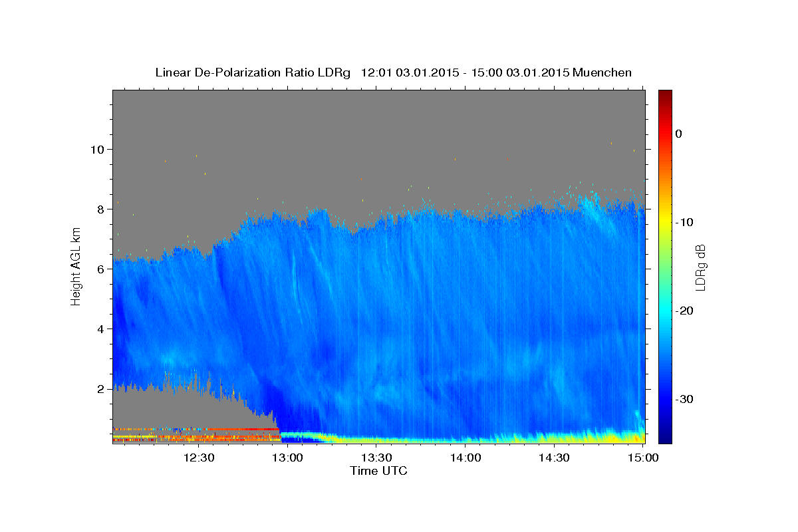Screen dimensions: 798x532
Task: Click the colorbar label '-30'
Action: click(x=685, y=399)
